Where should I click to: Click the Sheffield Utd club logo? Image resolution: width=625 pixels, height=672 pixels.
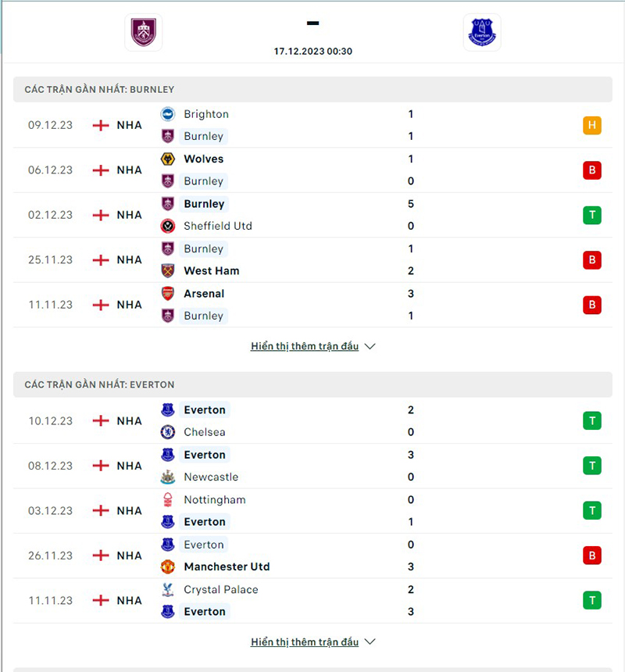click(170, 226)
